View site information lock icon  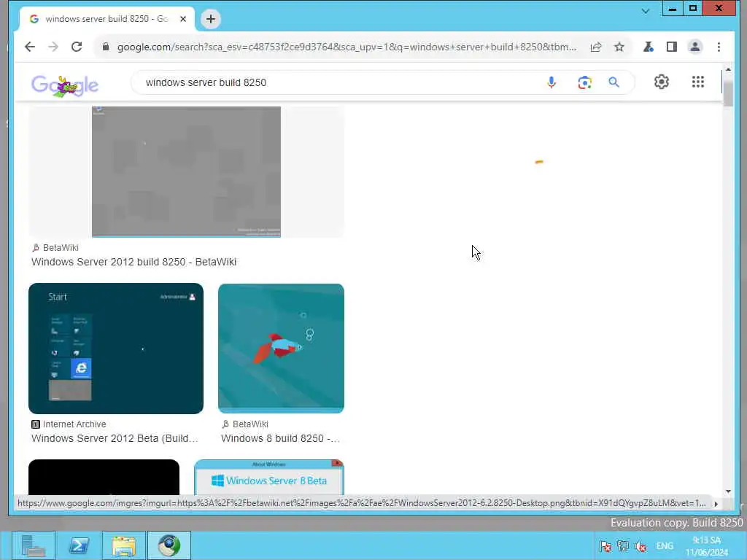pyautogui.click(x=106, y=47)
